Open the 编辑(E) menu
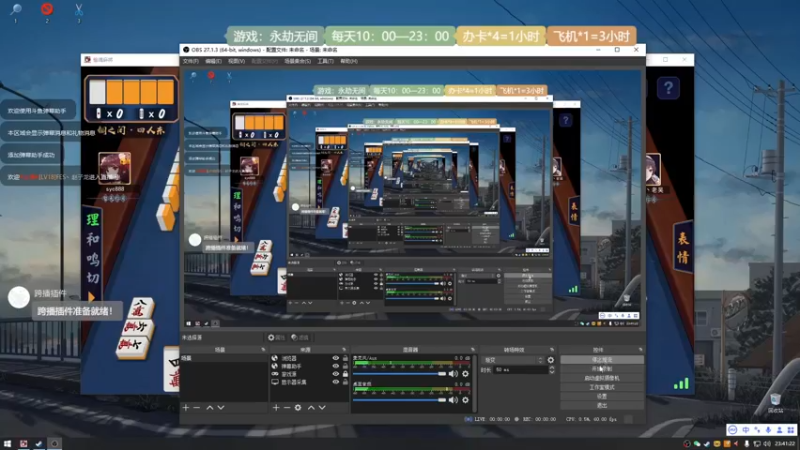 point(213,61)
